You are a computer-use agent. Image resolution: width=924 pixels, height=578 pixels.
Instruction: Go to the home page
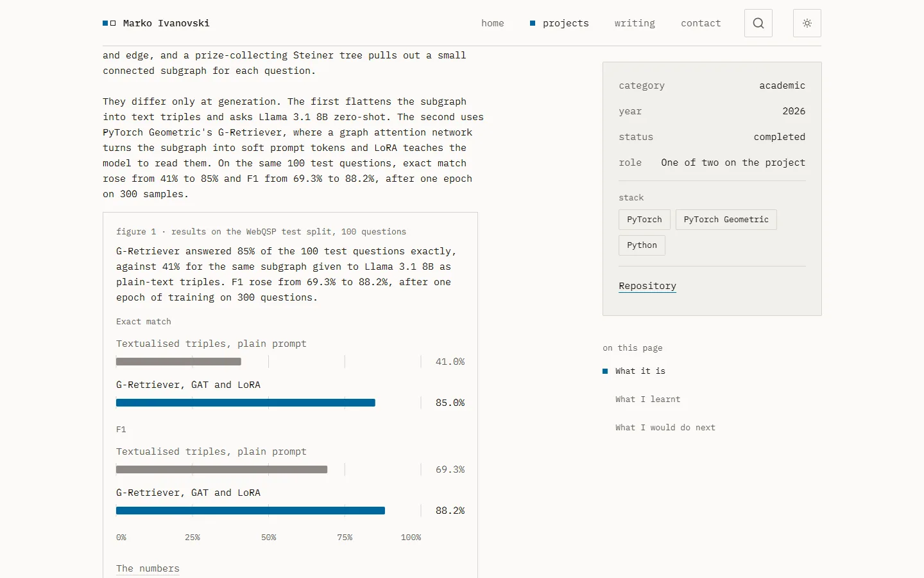tap(493, 23)
